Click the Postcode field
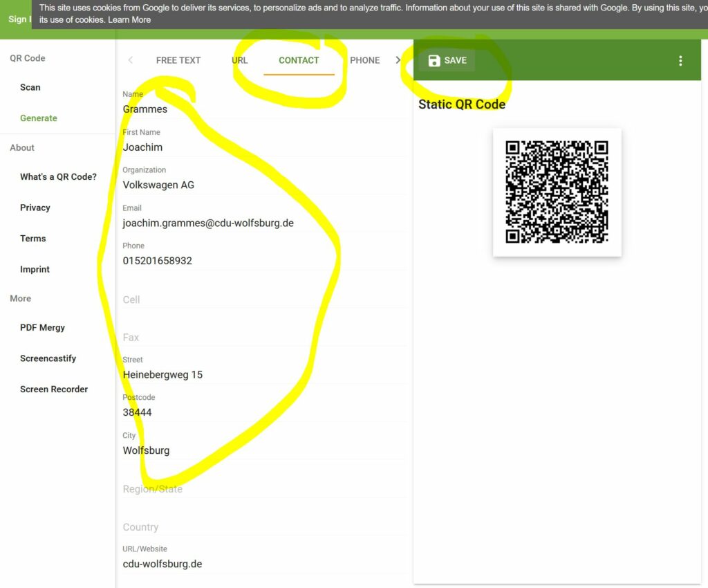 264,412
